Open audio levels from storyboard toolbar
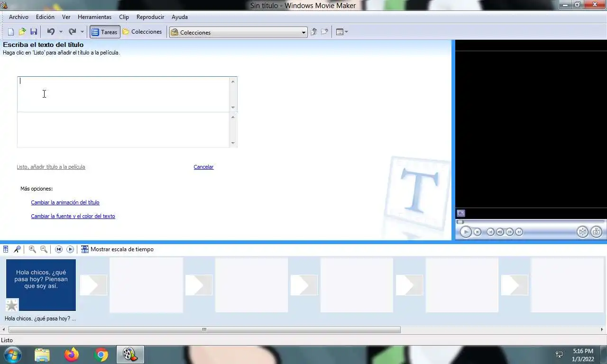Image resolution: width=607 pixels, height=364 pixels. pos(6,249)
